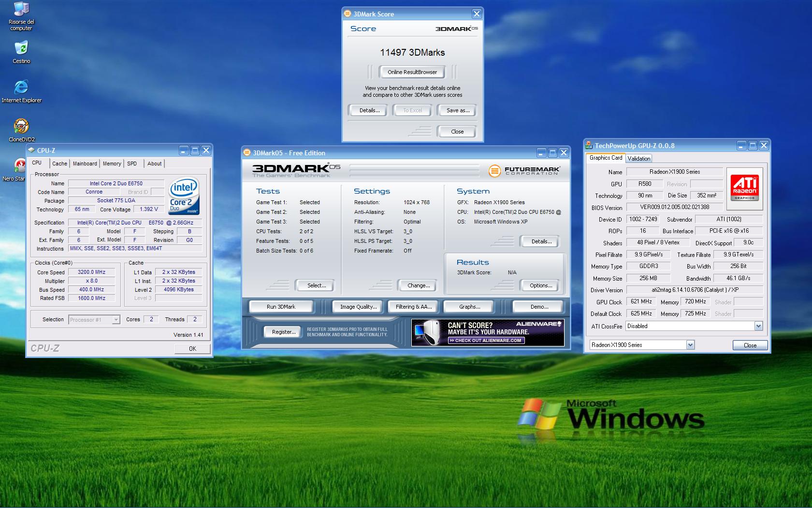The width and height of the screenshot is (812, 508).
Task: Open the Alienware advertisement banner
Action: 488,332
